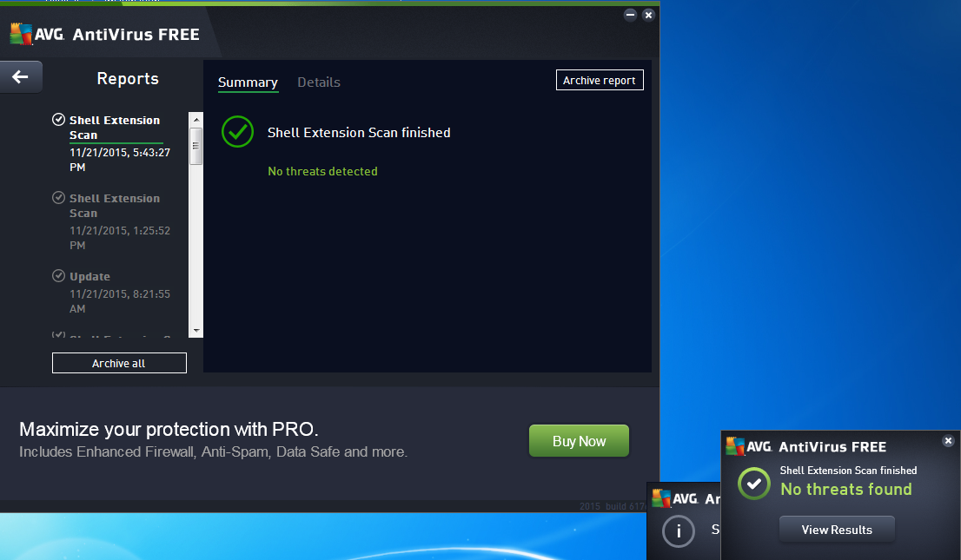Minimize the AVG AntiVirus window
This screenshot has height=560, width=961.
[630, 15]
